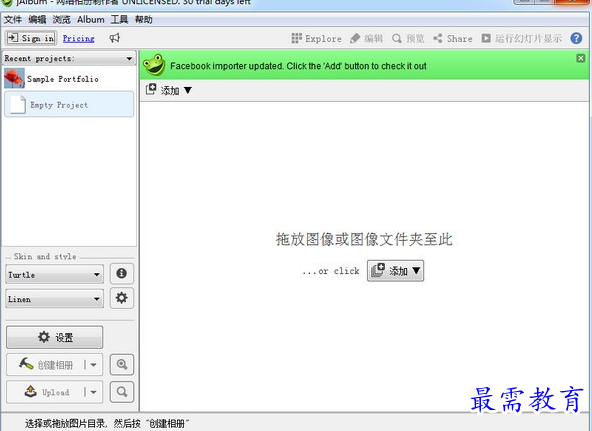Click the 创建相册 make album button
Image resolution: width=592 pixels, height=431 pixels.
[x=45, y=365]
